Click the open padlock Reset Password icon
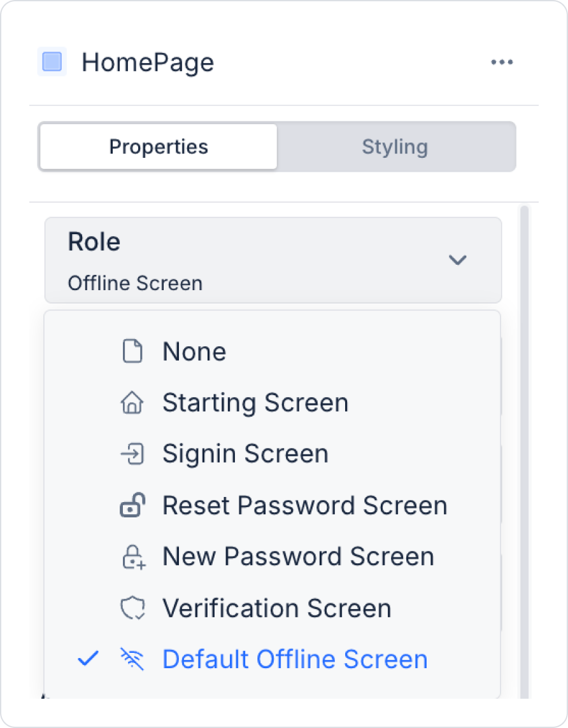This screenshot has height=728, width=568. tap(132, 505)
